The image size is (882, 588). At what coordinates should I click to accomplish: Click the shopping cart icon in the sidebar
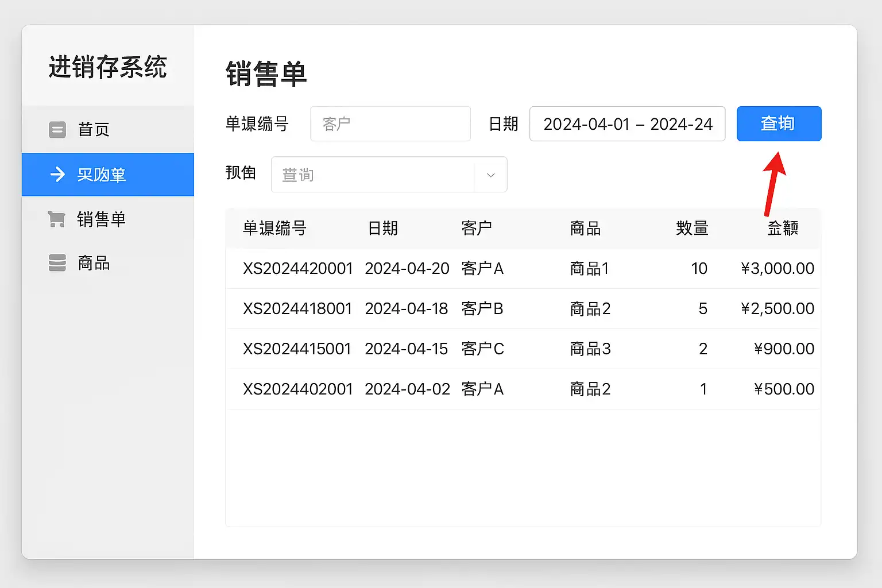coord(57,219)
